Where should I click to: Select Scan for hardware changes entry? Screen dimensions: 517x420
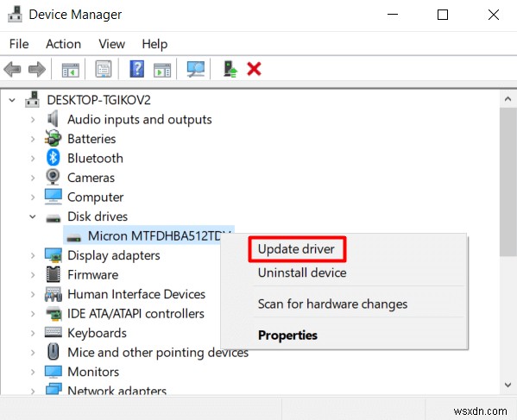click(332, 304)
